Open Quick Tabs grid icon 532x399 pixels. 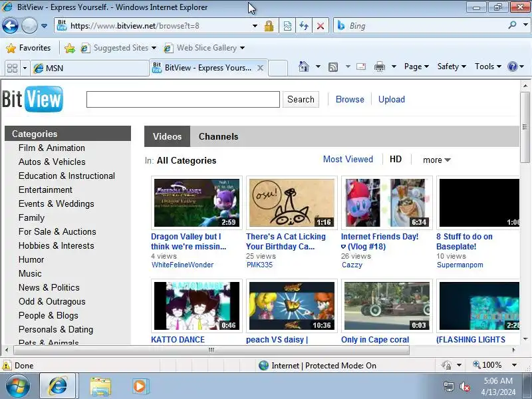(12, 68)
